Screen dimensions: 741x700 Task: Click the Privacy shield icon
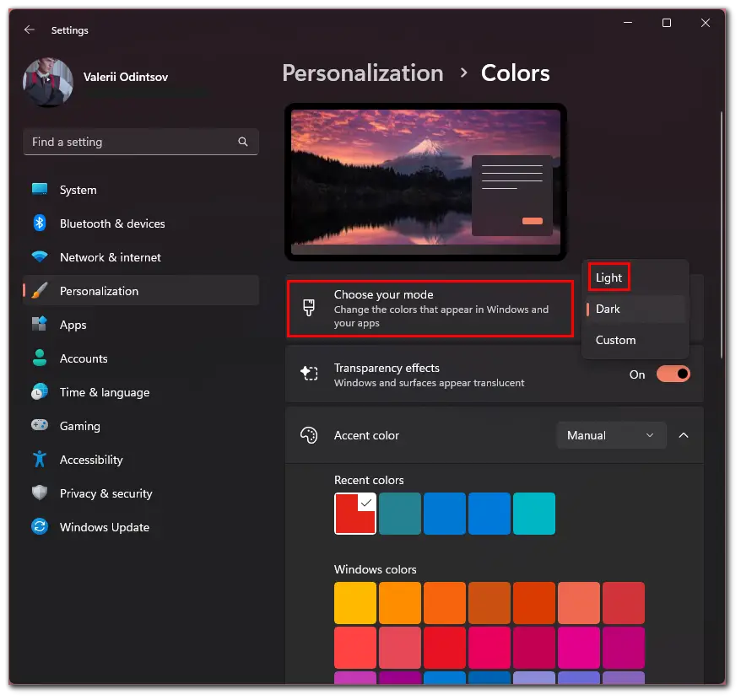(40, 493)
